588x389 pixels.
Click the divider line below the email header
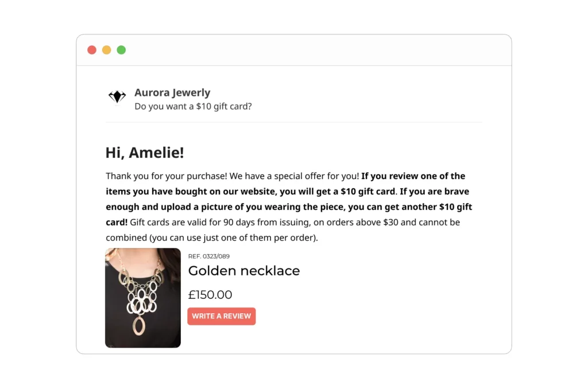pyautogui.click(x=293, y=122)
